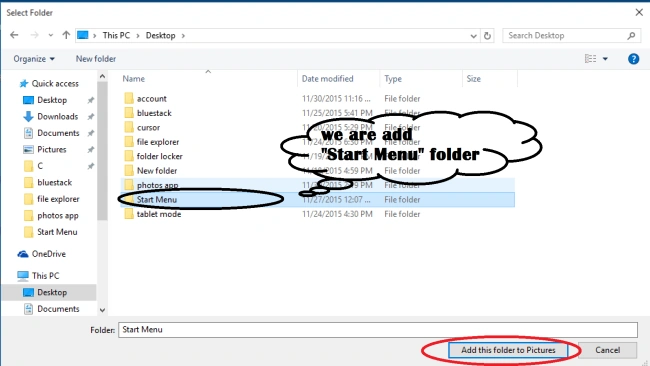Image resolution: width=650 pixels, height=366 pixels.
Task: Click the date 11/24/2015 4:30 PM cell
Action: (337, 214)
